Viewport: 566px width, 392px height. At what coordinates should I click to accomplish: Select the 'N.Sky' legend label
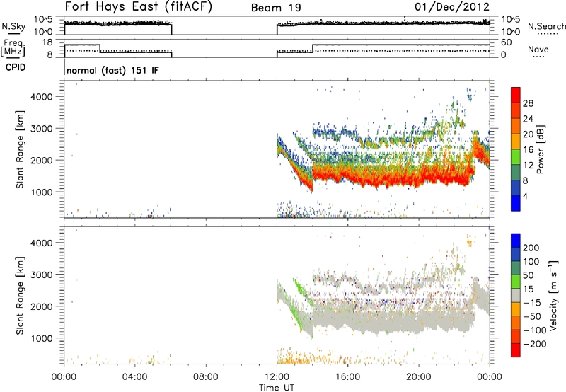[x=13, y=26]
